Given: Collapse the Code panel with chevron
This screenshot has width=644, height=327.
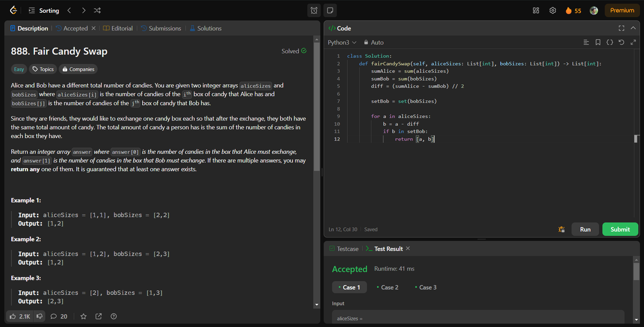Looking at the screenshot, I should 633,28.
